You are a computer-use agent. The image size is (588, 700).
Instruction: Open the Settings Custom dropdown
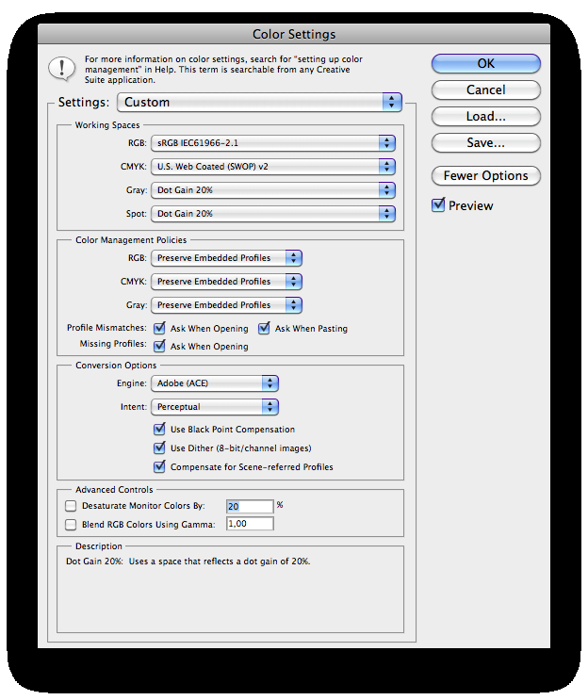tap(259, 103)
